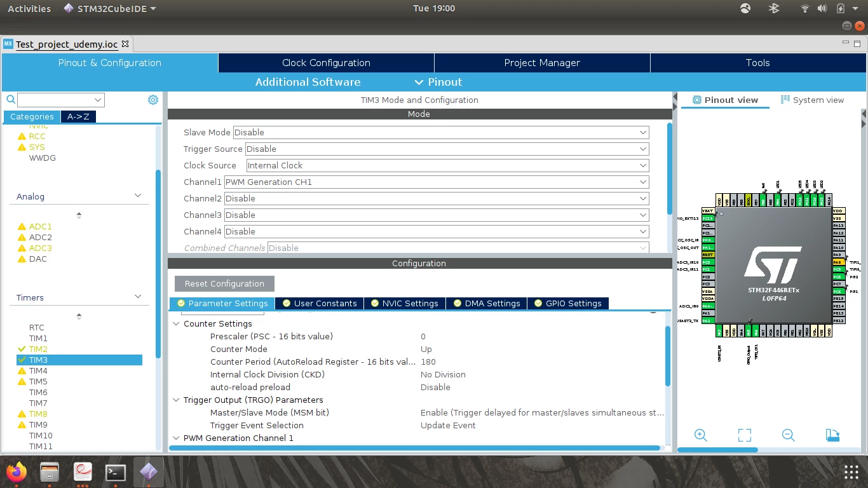Image resolution: width=868 pixels, height=488 pixels.
Task: Open the Tools tab
Action: (757, 63)
